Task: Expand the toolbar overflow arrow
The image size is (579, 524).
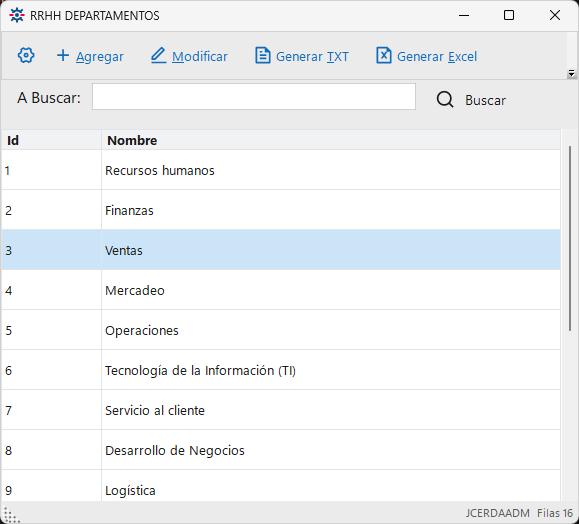Action: (571, 73)
